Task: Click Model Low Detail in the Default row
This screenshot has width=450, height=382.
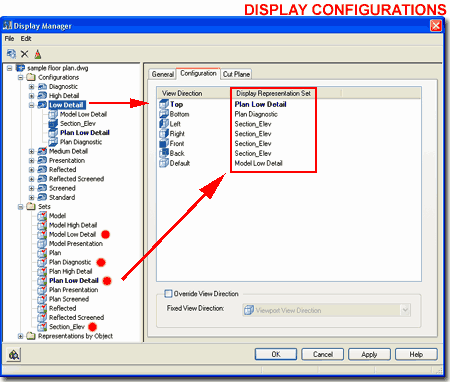Action: pos(258,163)
